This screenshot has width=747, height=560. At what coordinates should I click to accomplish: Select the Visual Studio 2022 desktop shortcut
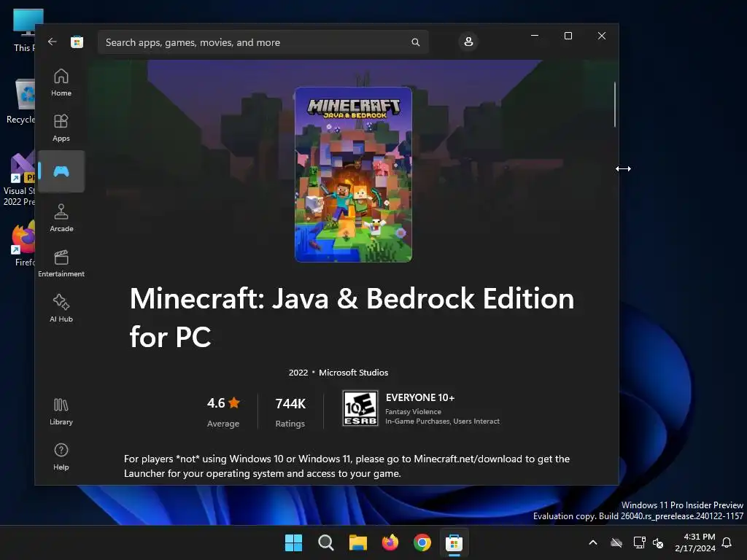coord(19,179)
